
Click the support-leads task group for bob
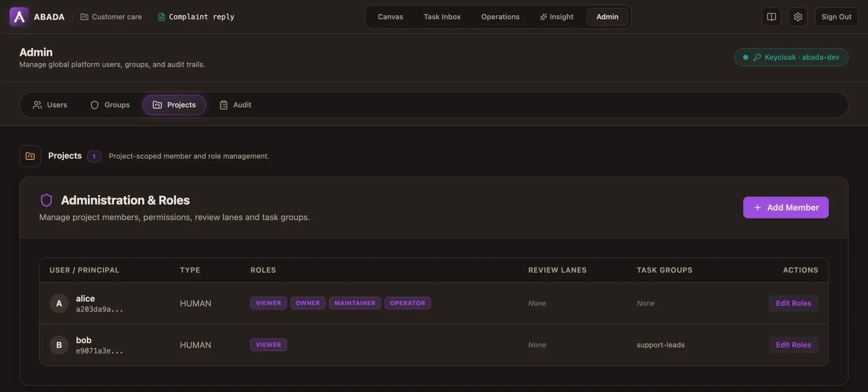pos(660,345)
